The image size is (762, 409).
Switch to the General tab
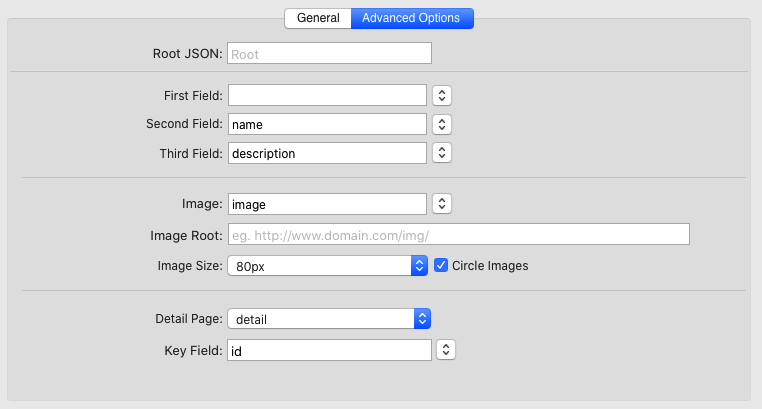click(318, 18)
